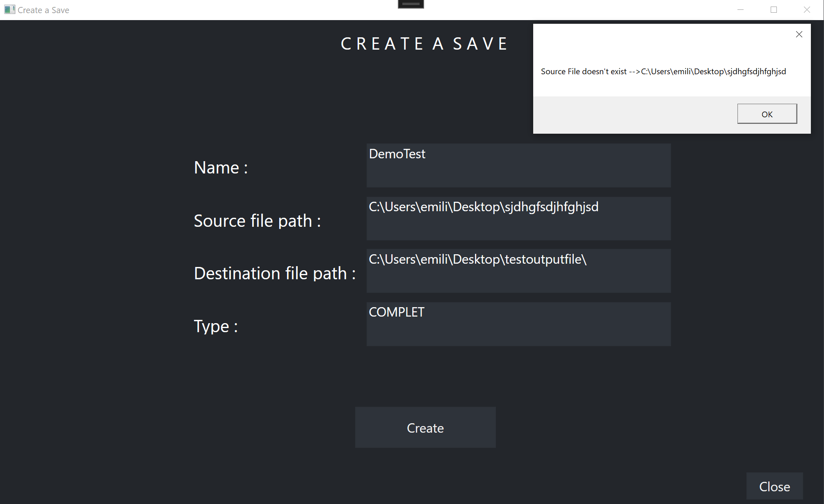Click the black notch at top of screen
The image size is (824, 504).
(410, 4)
